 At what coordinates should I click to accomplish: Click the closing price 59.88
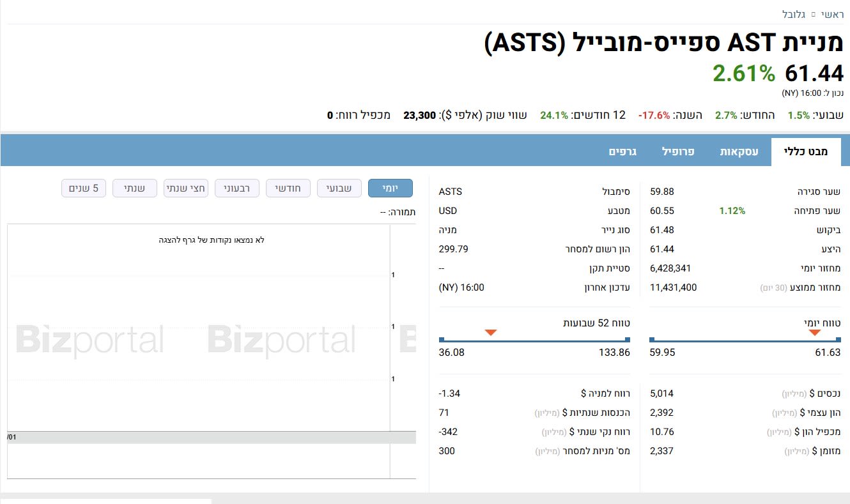tap(662, 192)
